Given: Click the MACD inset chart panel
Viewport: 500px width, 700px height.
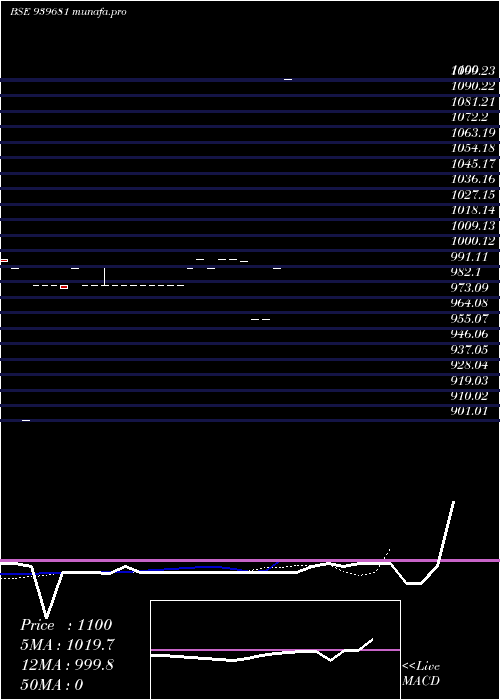Looking at the screenshot, I should pos(275,650).
